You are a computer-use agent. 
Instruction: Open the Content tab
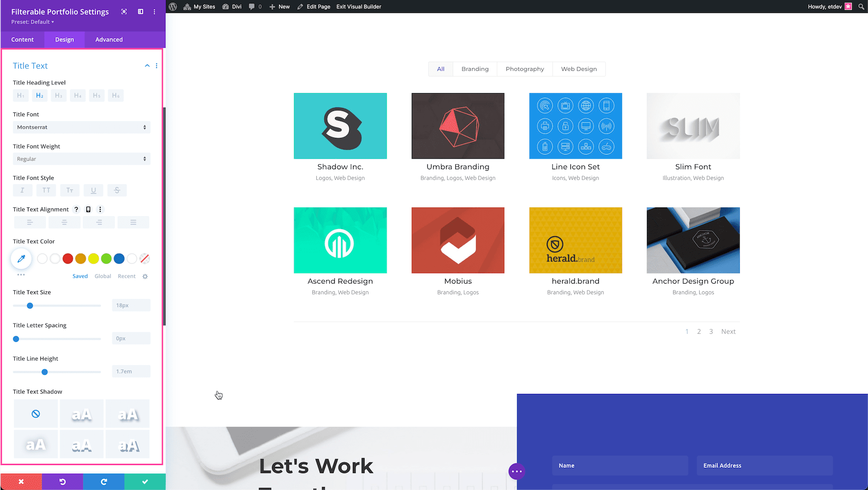22,40
